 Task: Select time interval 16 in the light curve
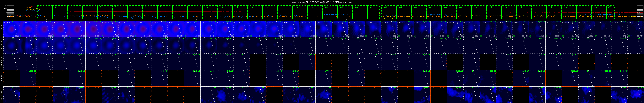[270, 12]
